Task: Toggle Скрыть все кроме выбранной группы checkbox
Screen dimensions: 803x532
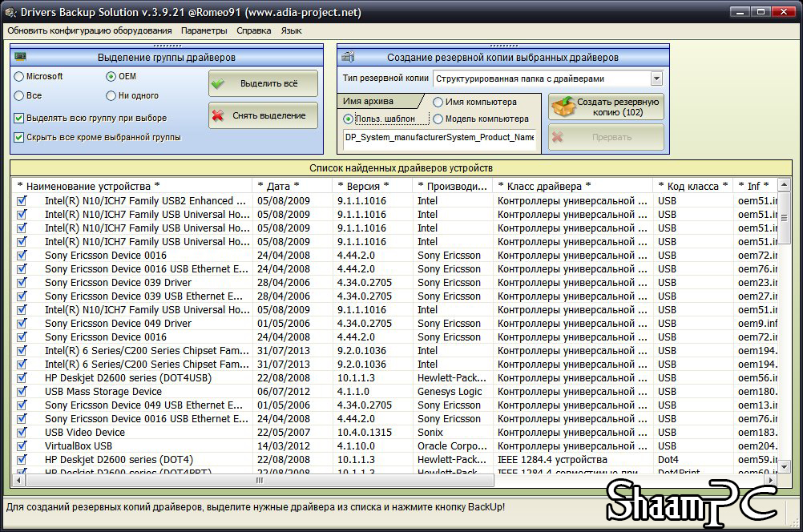Action: (x=19, y=137)
